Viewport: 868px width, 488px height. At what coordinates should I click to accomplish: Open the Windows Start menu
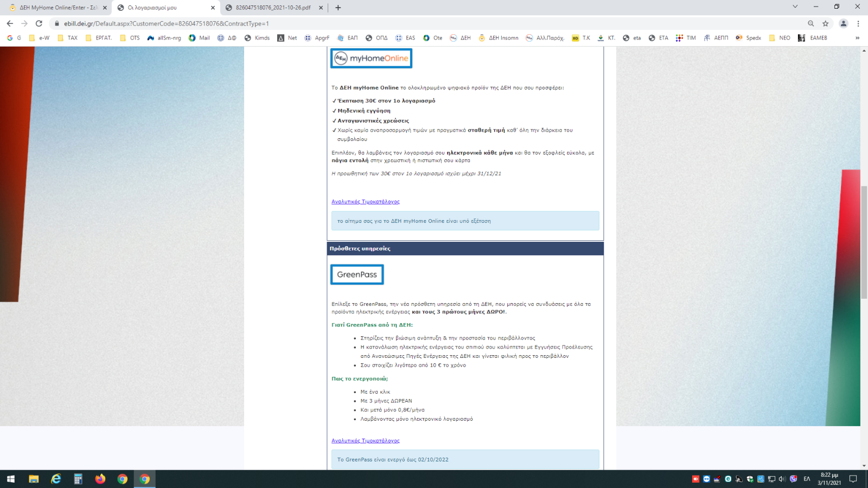tap(11, 479)
